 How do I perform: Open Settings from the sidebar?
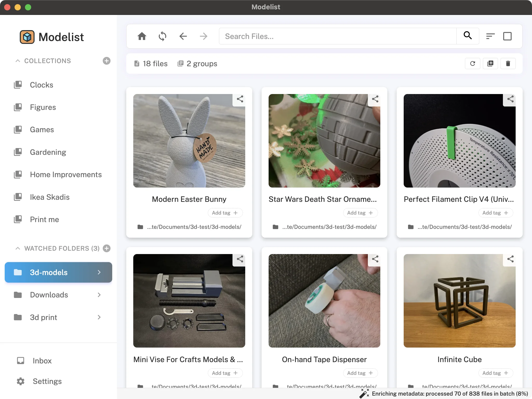(x=47, y=381)
